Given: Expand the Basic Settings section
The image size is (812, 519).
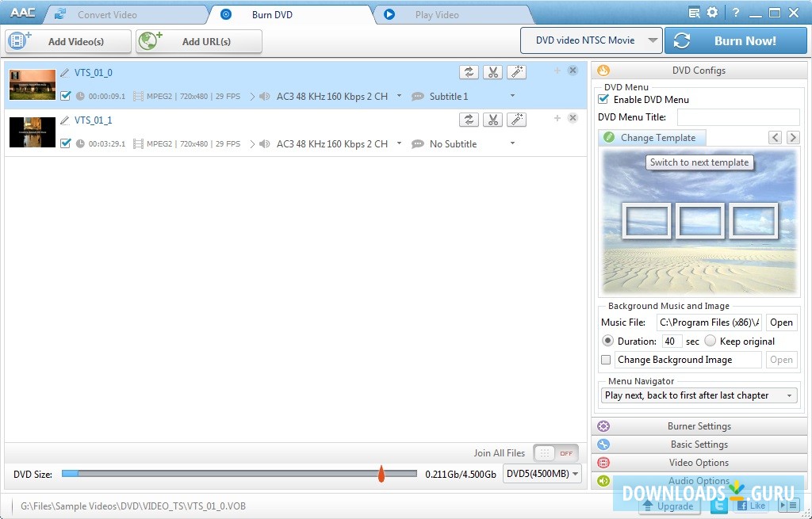Looking at the screenshot, I should point(699,445).
